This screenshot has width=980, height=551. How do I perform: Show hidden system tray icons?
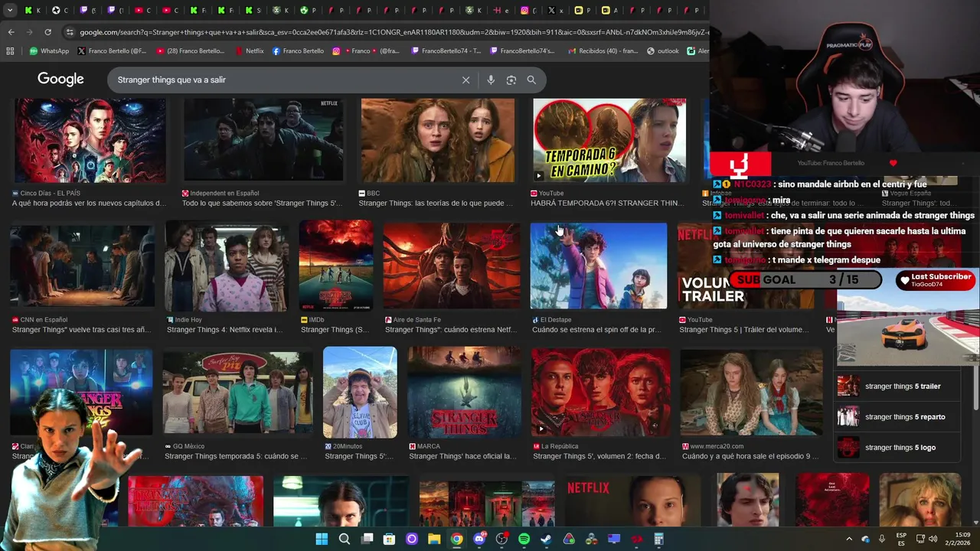point(848,539)
